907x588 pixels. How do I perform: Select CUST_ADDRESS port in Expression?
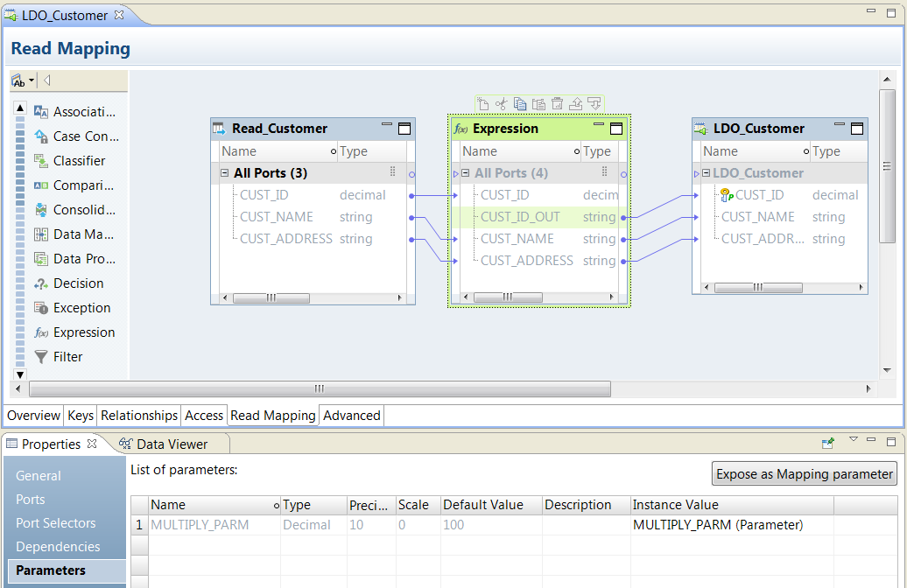click(x=527, y=262)
